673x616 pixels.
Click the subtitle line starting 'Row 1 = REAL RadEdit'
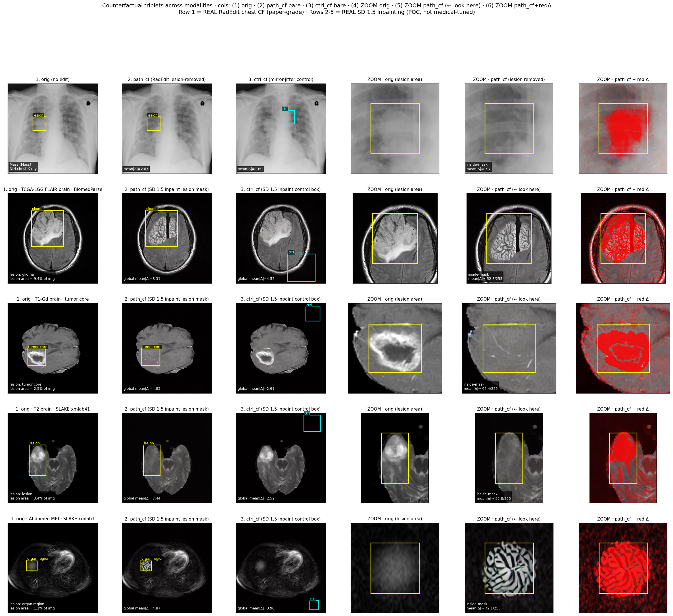click(x=327, y=12)
